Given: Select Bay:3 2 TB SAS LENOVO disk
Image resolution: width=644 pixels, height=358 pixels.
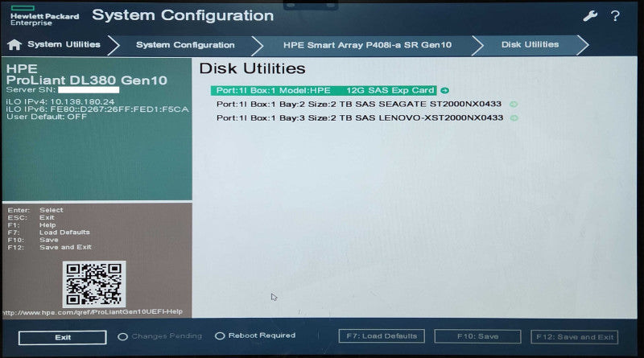Looking at the screenshot, I should click(360, 117).
